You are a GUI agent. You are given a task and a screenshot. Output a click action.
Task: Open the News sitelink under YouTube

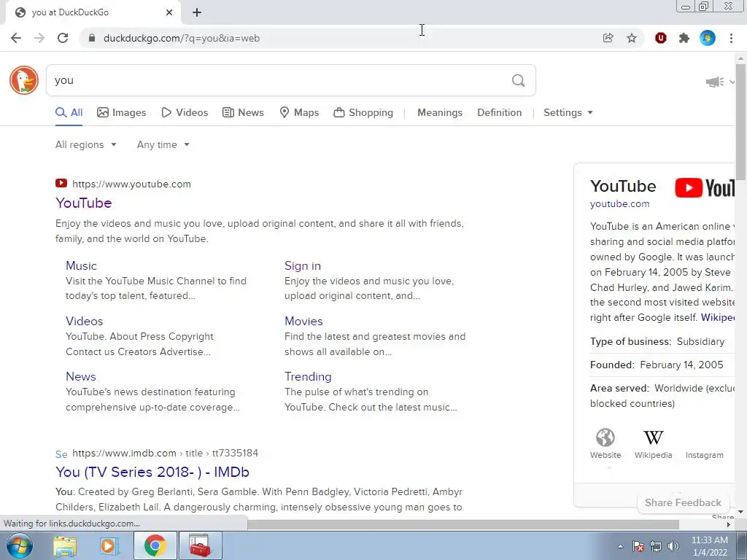[81, 376]
